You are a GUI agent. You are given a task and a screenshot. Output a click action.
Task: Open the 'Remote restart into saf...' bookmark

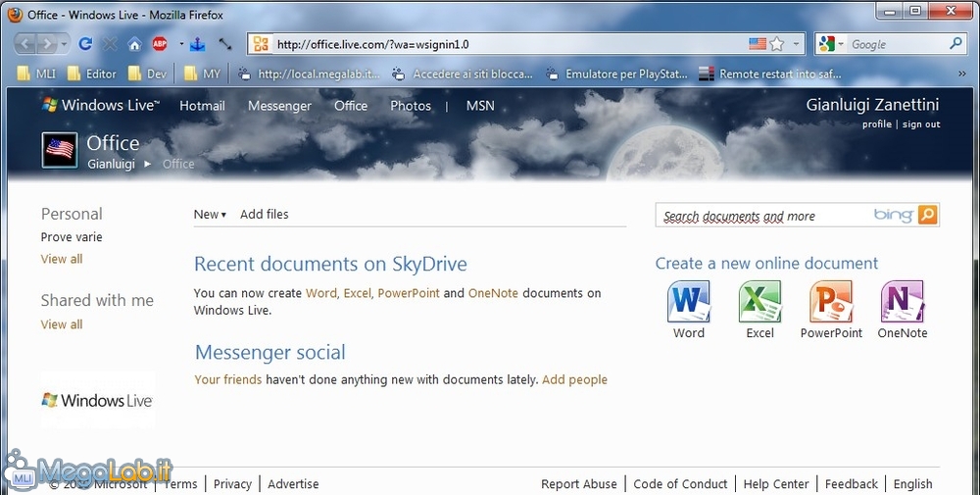(x=770, y=74)
